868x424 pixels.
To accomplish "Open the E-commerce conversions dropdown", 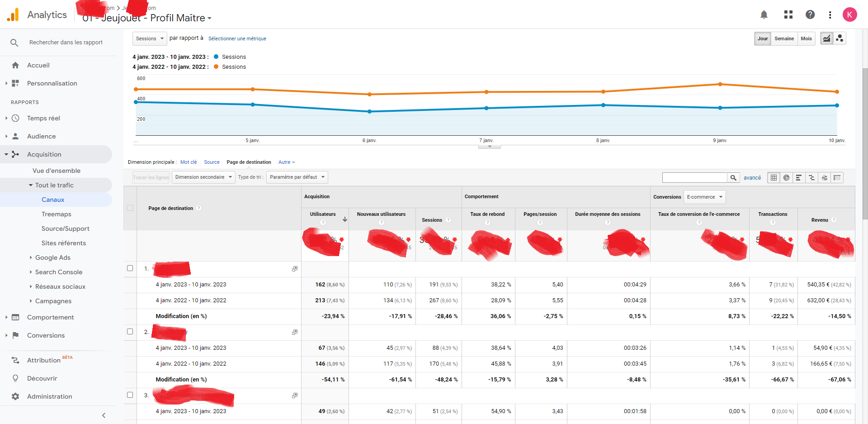I will coord(704,197).
